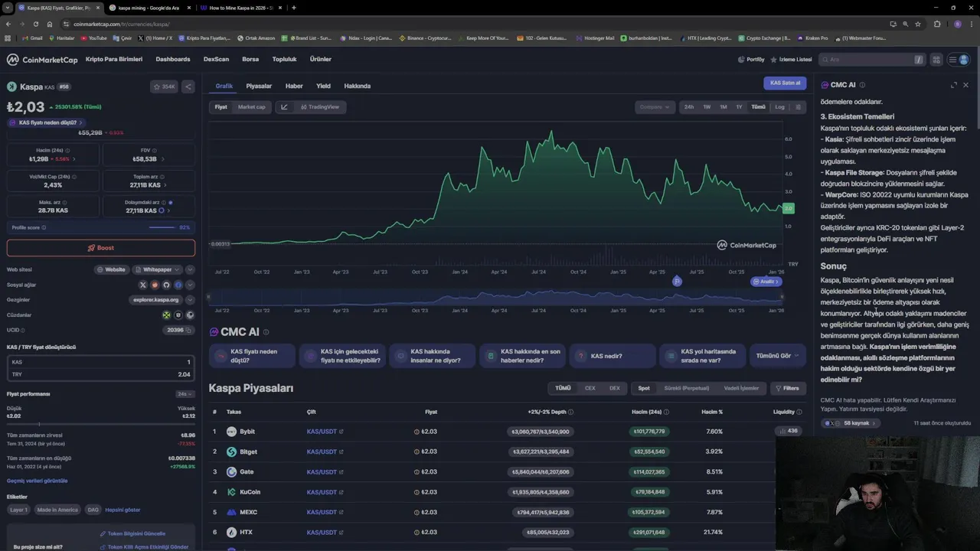The height and width of the screenshot is (551, 980).
Task: Open the Bybit exchange logo row
Action: (231, 432)
